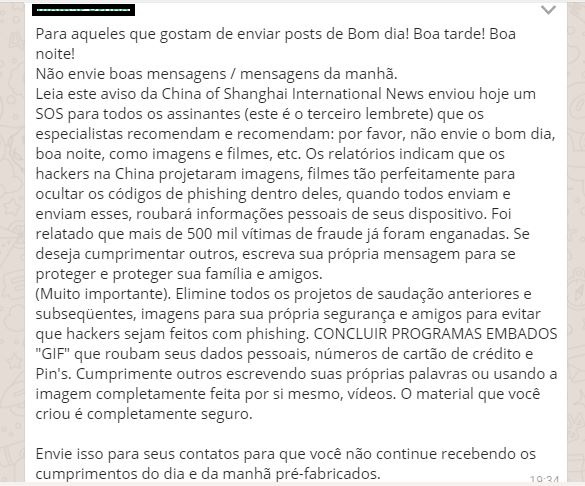
Task: Click the word "Pin's" in message
Action: coord(53,374)
